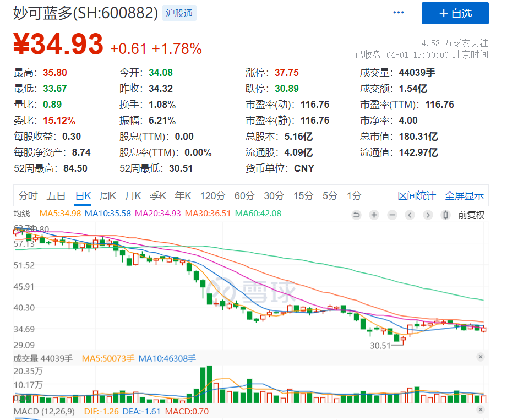Click the MACD (12,26,9) label
The height and width of the screenshot is (420, 507).
coord(44,411)
